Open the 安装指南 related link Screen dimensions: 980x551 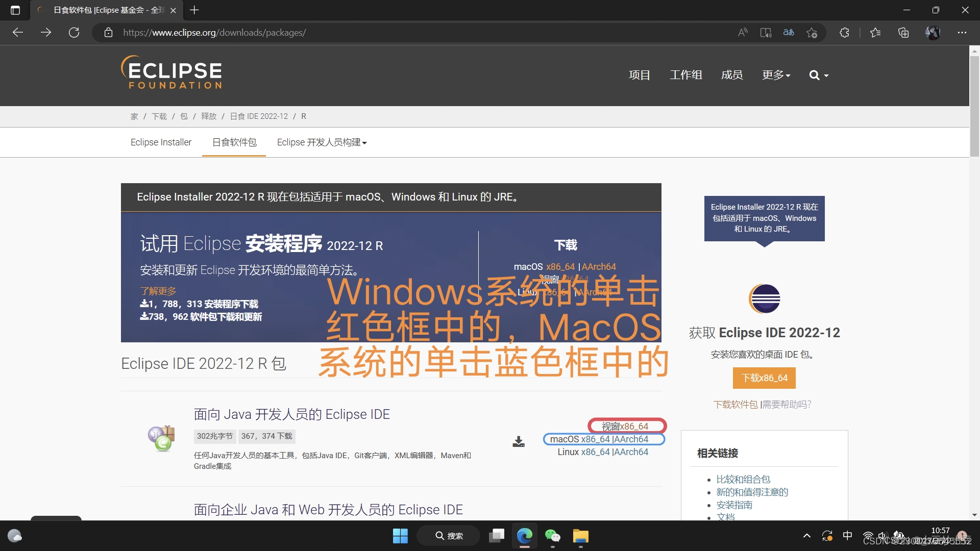click(x=734, y=505)
